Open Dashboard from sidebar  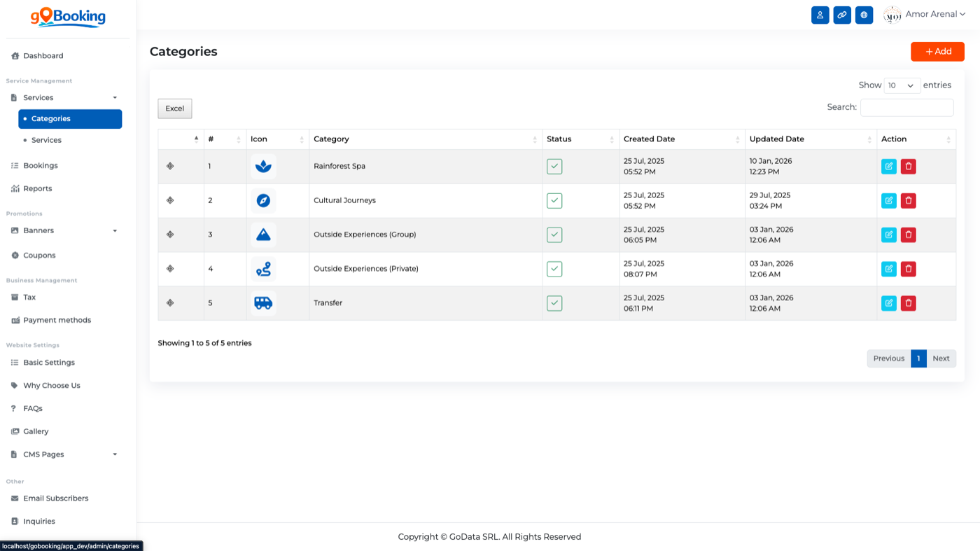[43, 56]
